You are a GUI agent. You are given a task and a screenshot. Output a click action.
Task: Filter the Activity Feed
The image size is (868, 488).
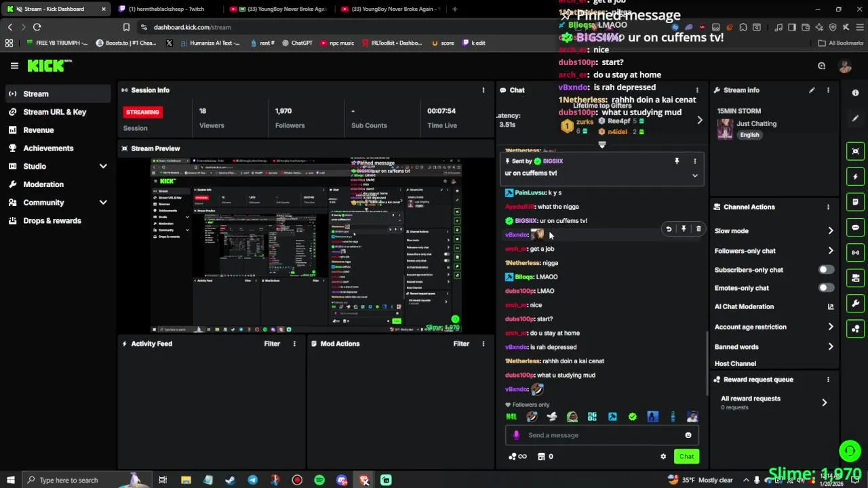[272, 344]
